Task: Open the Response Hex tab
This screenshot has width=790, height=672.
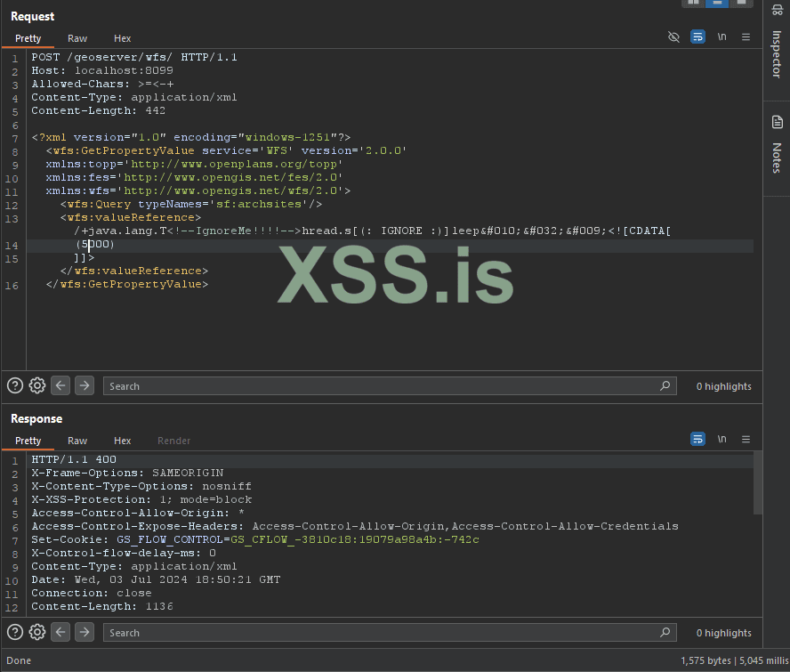Action: coord(122,441)
